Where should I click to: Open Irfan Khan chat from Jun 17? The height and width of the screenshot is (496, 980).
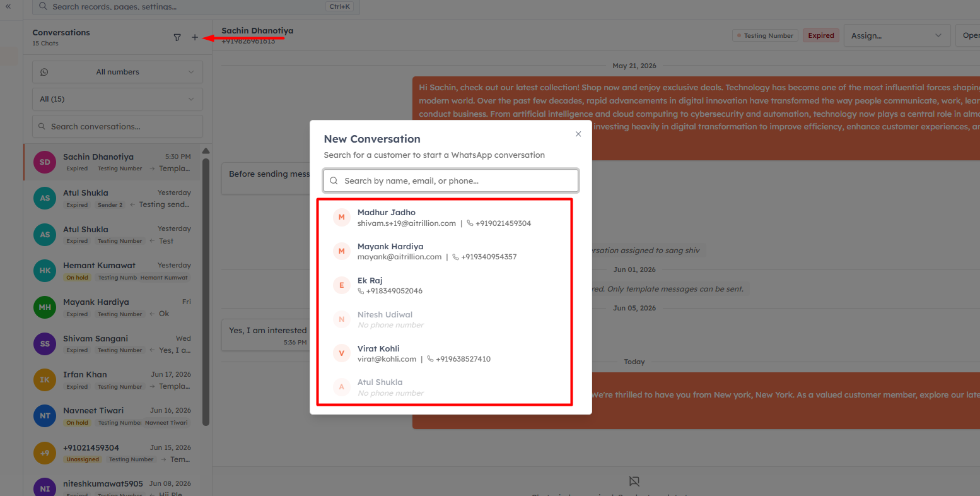pyautogui.click(x=112, y=380)
